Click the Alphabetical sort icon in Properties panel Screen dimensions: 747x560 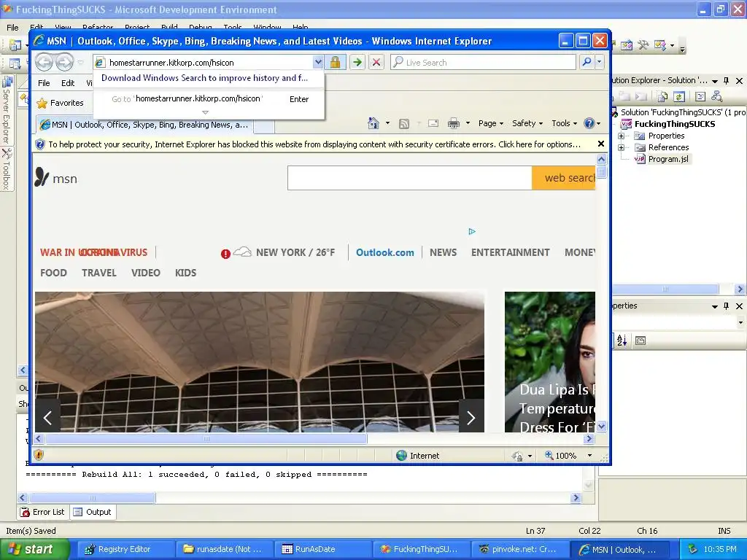coord(622,341)
